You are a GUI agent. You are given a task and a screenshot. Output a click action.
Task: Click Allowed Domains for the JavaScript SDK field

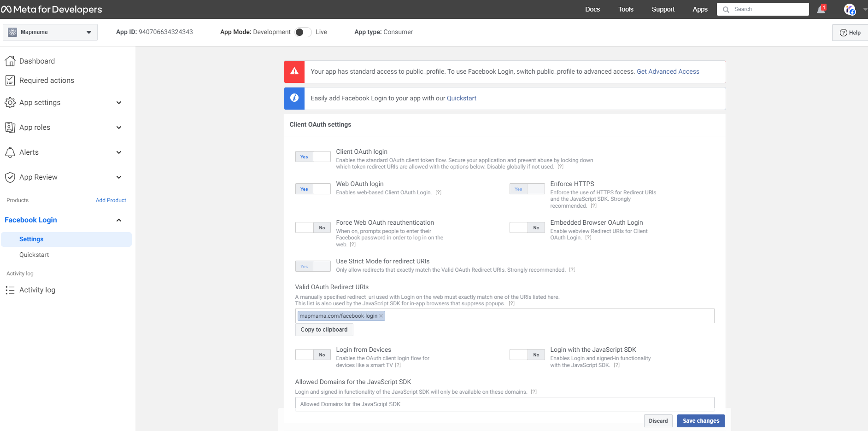coord(504,404)
